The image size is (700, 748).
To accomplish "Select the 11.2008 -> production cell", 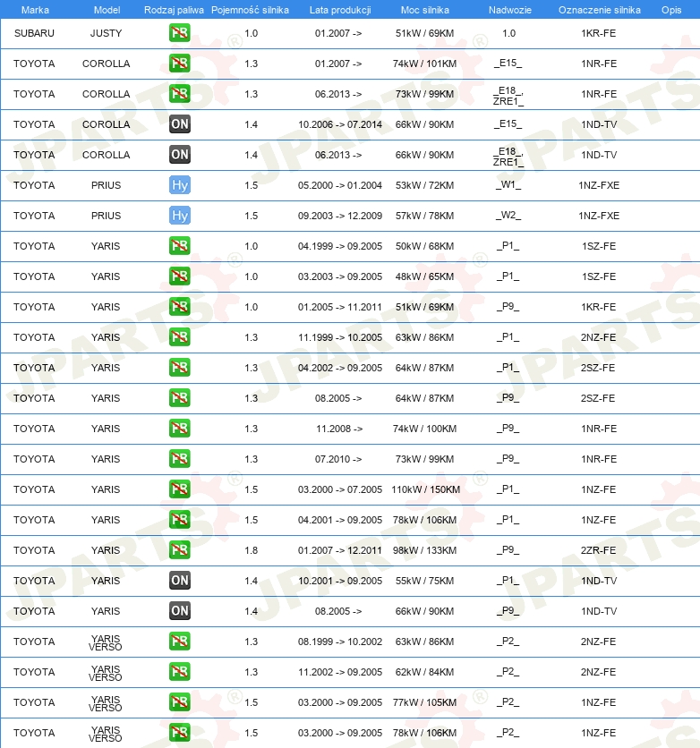I will [339, 429].
